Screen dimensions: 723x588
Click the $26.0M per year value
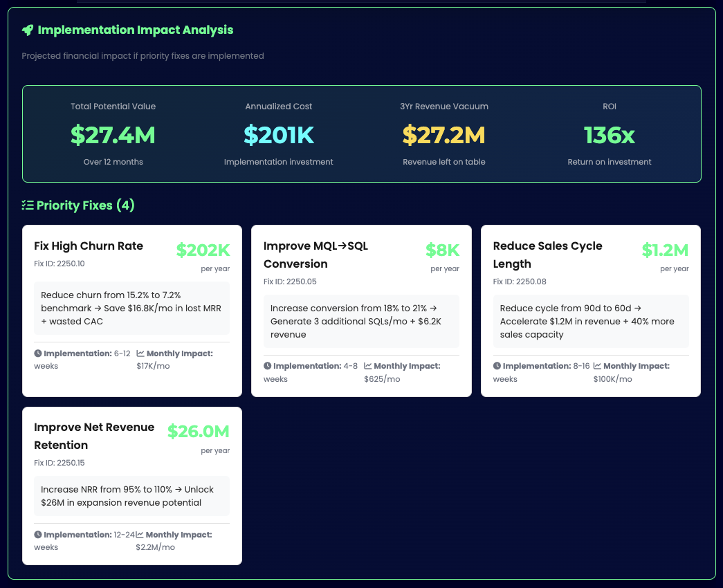[x=199, y=431]
